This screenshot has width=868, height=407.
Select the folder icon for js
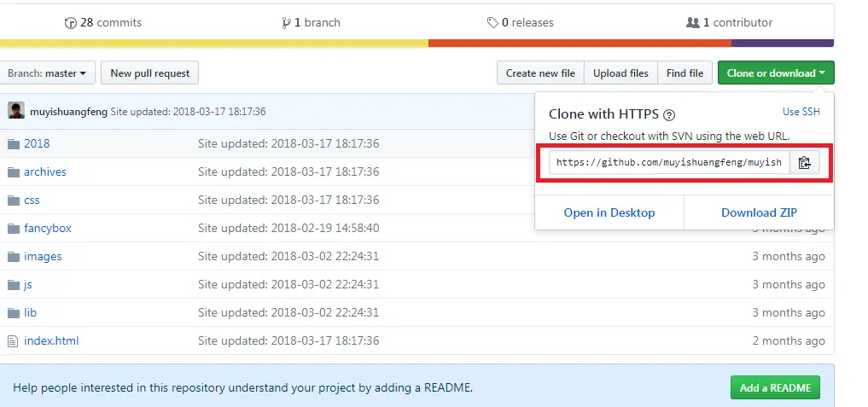coord(14,285)
